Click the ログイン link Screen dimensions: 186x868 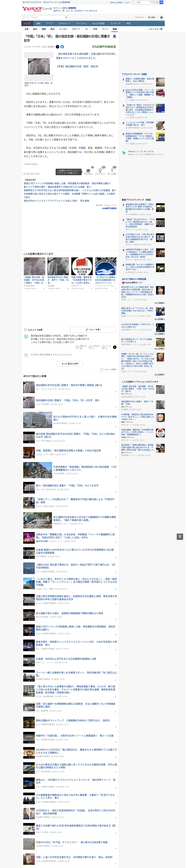pyautogui.click(x=57, y=11)
